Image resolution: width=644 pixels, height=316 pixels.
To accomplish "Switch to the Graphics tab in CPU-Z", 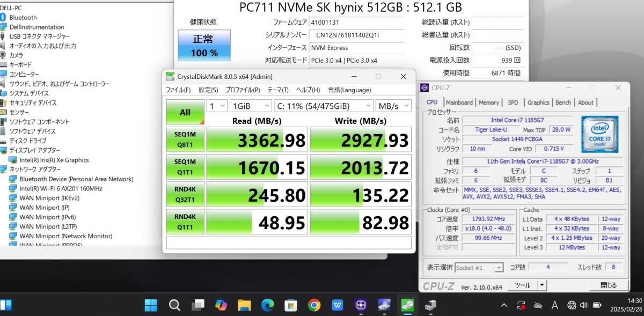I will [x=538, y=102].
